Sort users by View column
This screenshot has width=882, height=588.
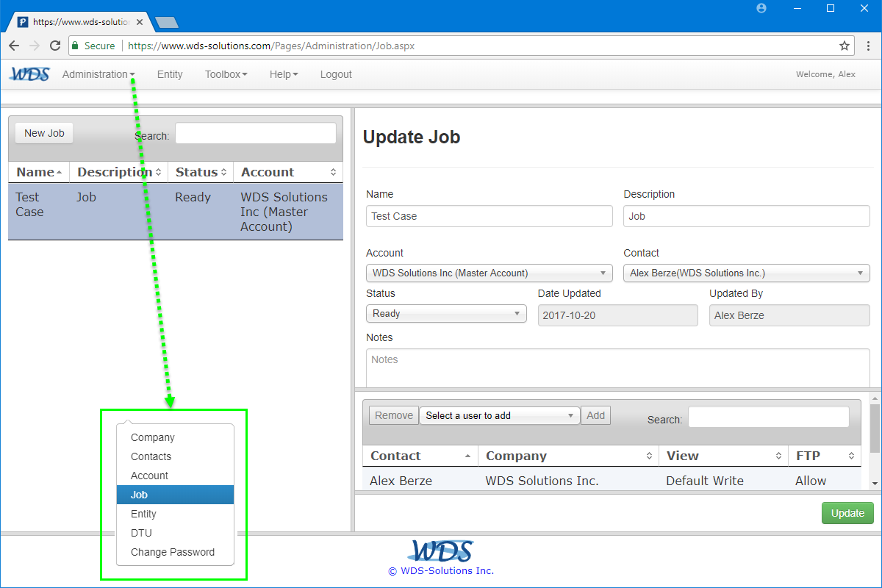(723, 456)
